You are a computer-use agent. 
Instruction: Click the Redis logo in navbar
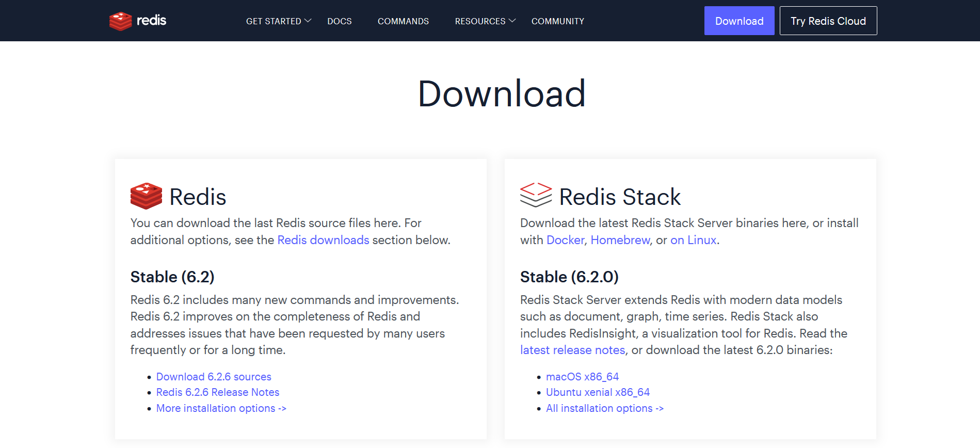click(138, 21)
